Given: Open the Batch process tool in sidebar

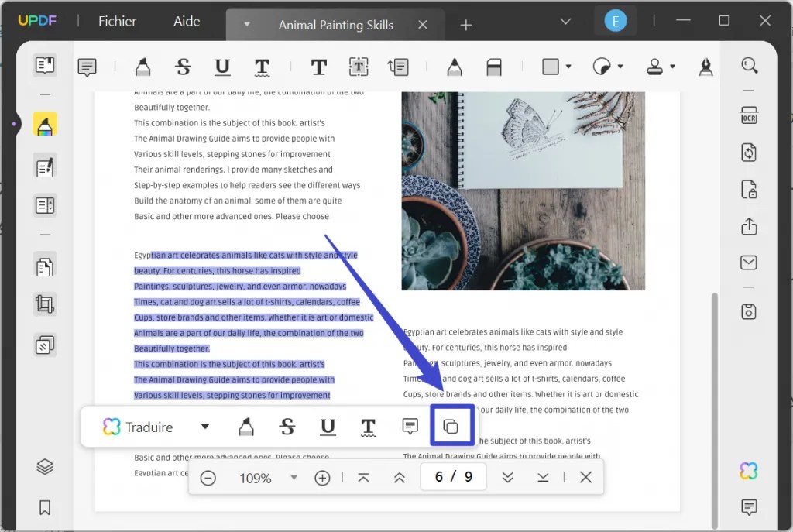Looking at the screenshot, I should 44,345.
